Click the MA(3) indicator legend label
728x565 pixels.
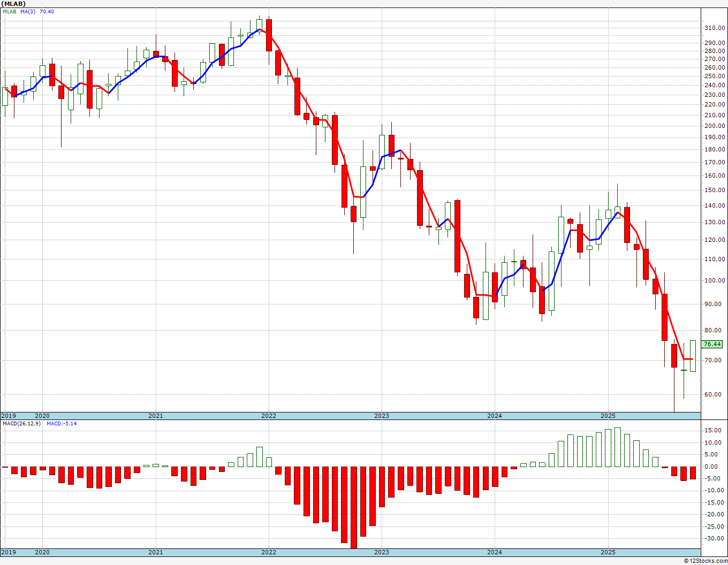tap(28, 12)
